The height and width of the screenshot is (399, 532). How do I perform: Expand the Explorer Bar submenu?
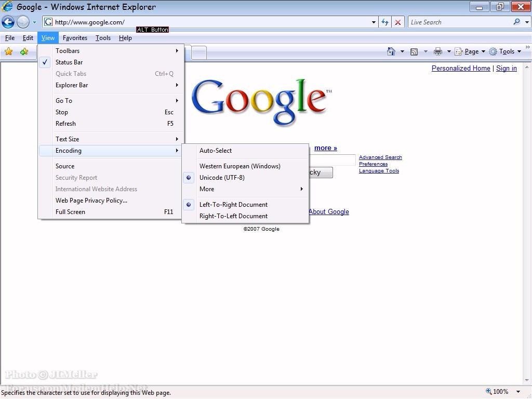click(x=111, y=85)
